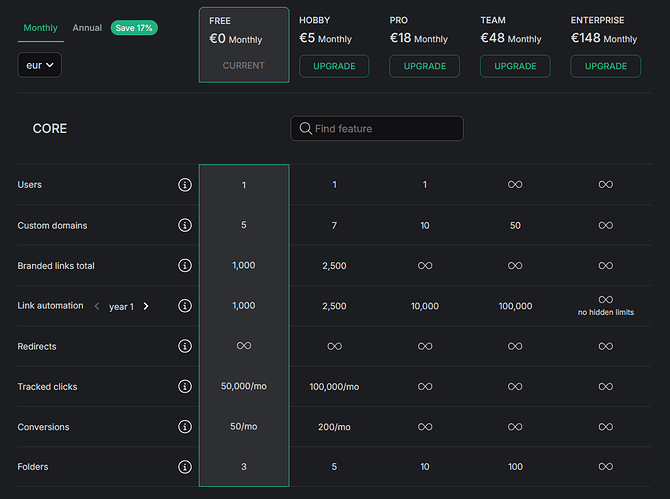Click the info icon for Folders

(184, 467)
